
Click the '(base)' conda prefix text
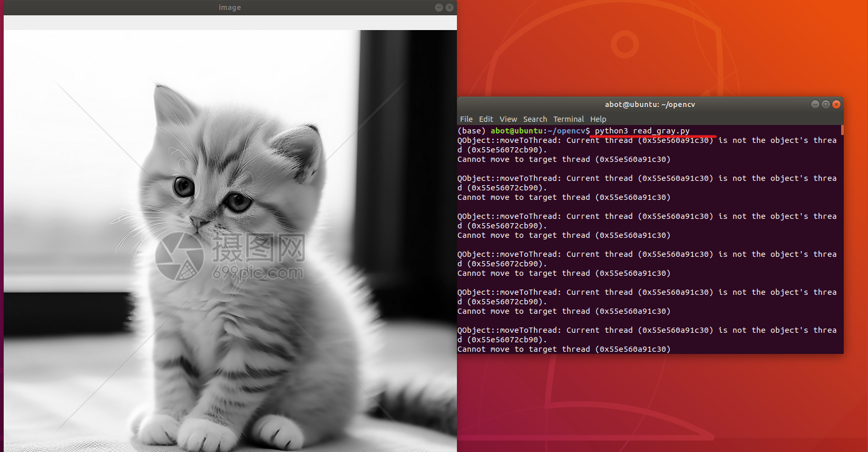471,131
